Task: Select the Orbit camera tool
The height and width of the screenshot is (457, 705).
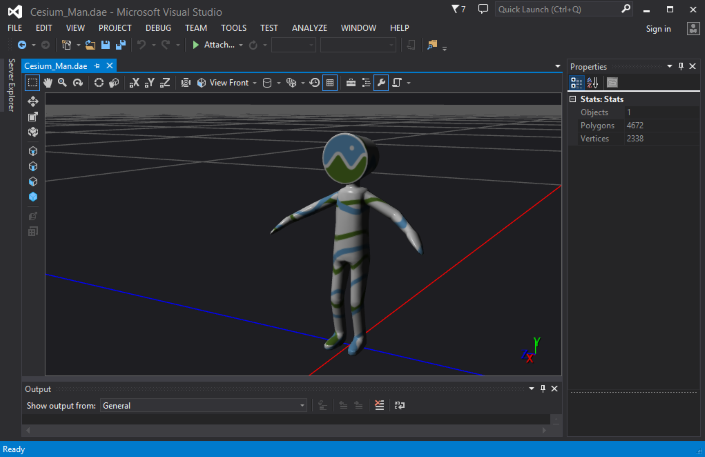Action: [78, 83]
